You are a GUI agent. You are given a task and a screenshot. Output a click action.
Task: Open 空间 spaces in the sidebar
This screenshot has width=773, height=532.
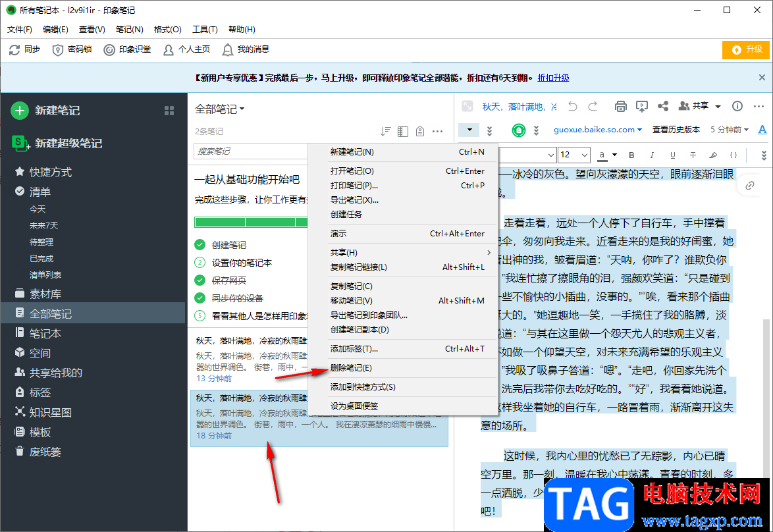pyautogui.click(x=32, y=353)
